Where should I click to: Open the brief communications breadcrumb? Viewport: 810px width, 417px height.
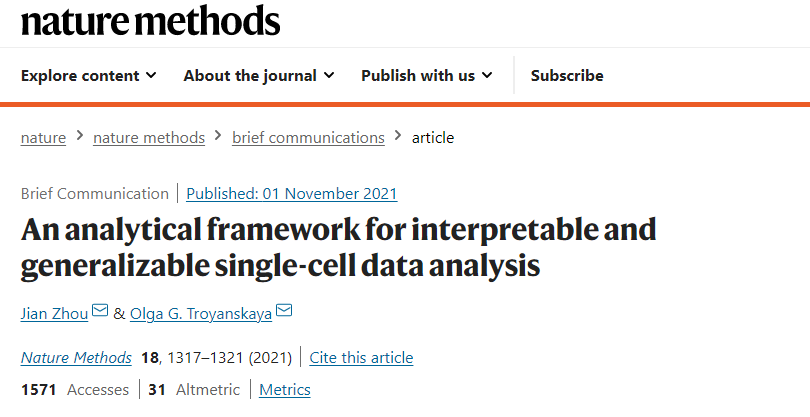pos(308,138)
